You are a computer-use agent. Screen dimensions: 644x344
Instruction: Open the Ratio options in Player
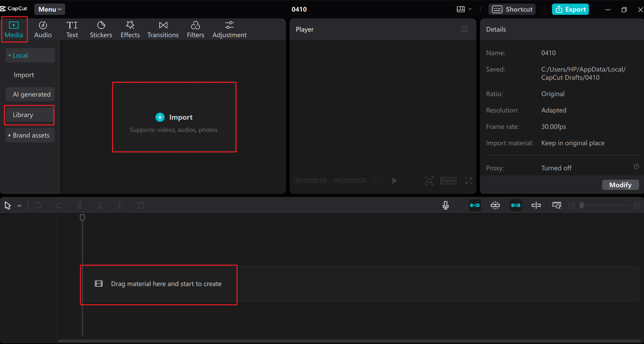(448, 180)
